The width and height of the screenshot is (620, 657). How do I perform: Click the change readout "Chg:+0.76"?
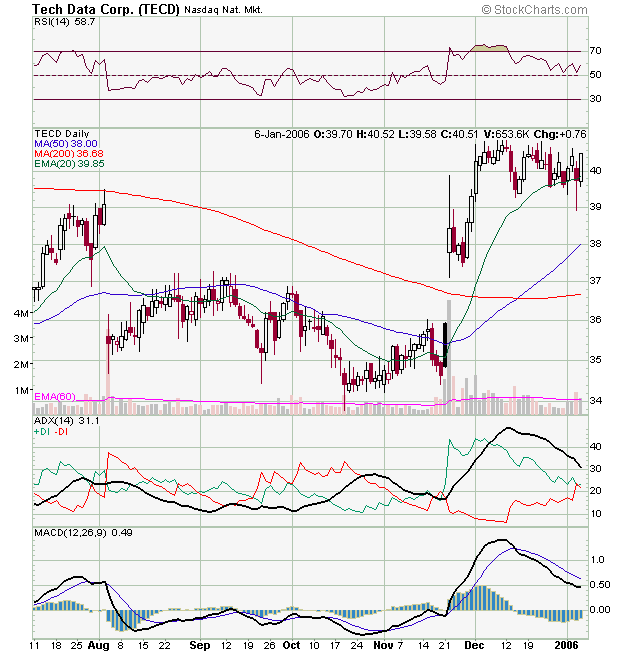pyautogui.click(x=560, y=134)
